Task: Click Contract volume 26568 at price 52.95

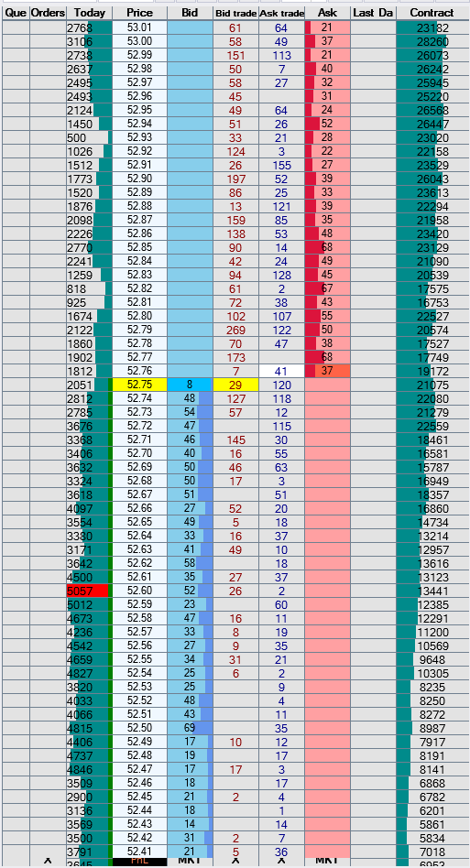Action: pos(432,110)
